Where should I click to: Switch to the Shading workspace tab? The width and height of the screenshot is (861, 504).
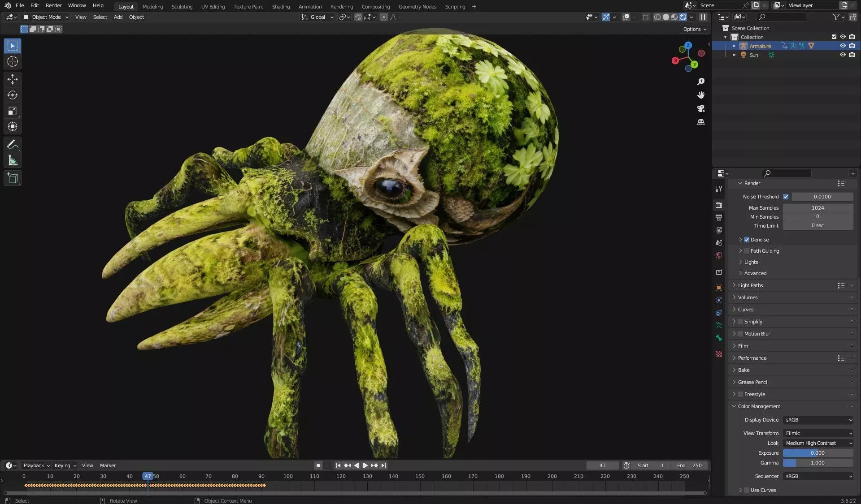point(281,6)
